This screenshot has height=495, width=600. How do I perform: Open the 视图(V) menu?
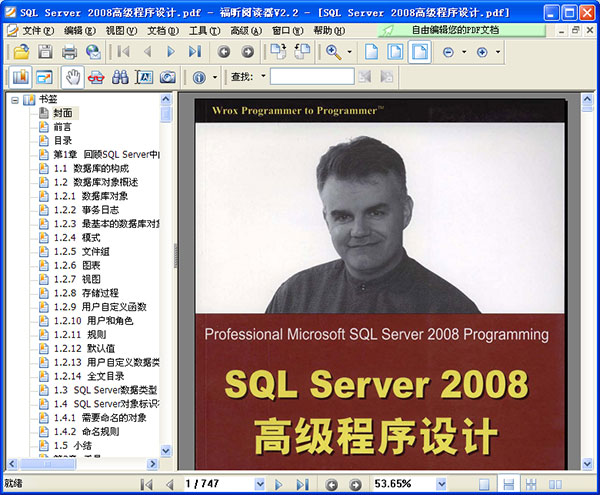coord(121,31)
